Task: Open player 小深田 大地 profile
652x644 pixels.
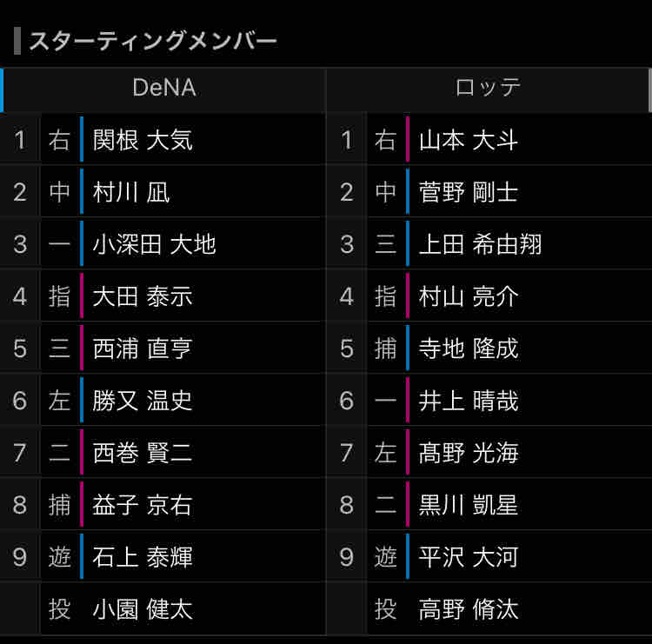Action: coord(154,244)
